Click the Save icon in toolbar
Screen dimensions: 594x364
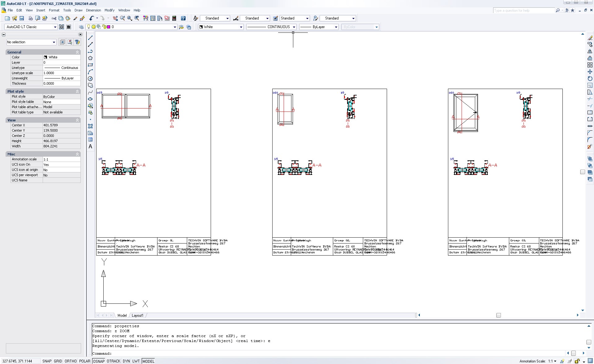point(22,18)
